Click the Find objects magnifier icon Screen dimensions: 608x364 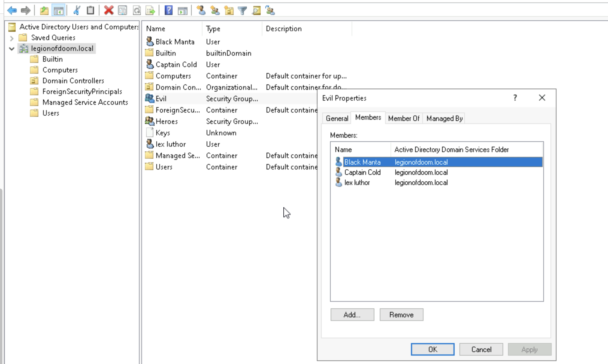[x=256, y=10]
